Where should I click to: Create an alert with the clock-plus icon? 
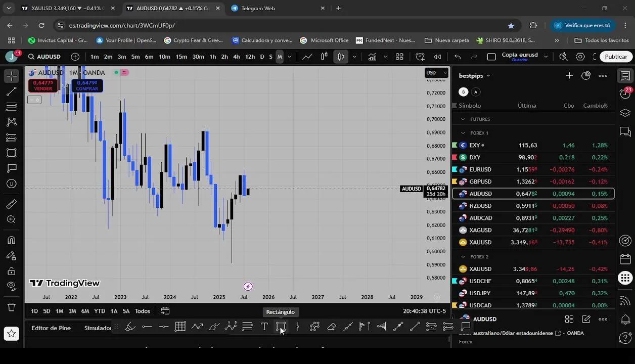pyautogui.click(x=420, y=57)
